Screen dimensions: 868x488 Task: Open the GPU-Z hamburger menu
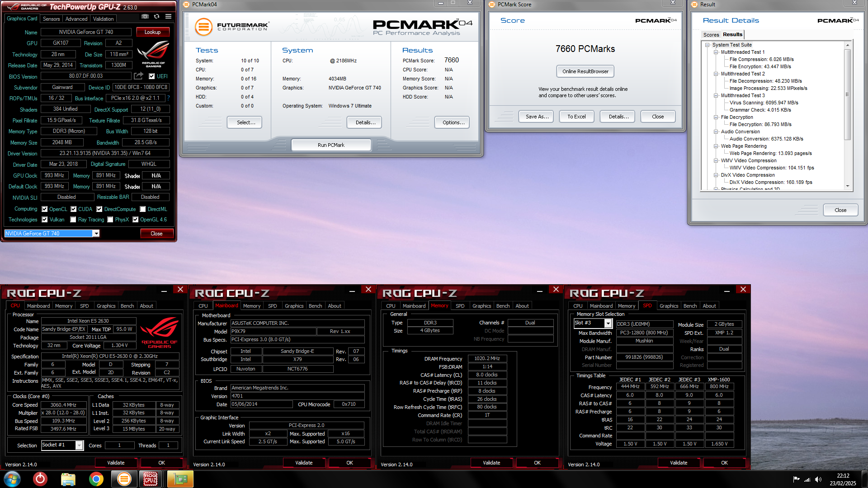[168, 16]
